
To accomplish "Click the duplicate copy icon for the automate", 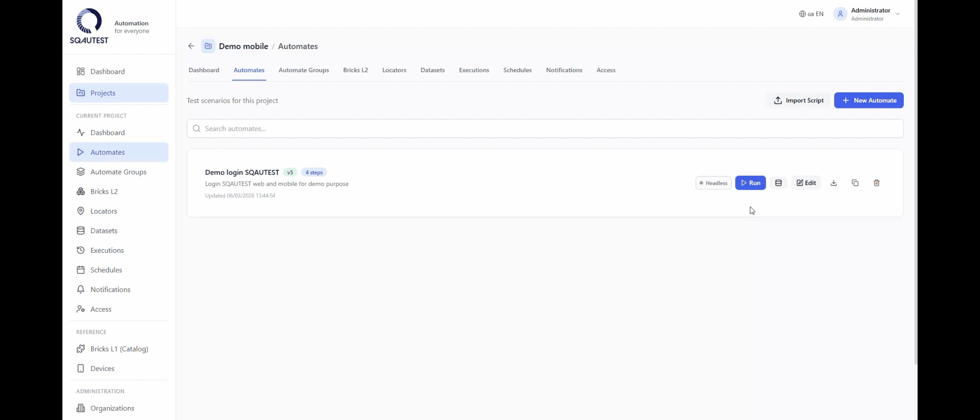I will pyautogui.click(x=855, y=183).
